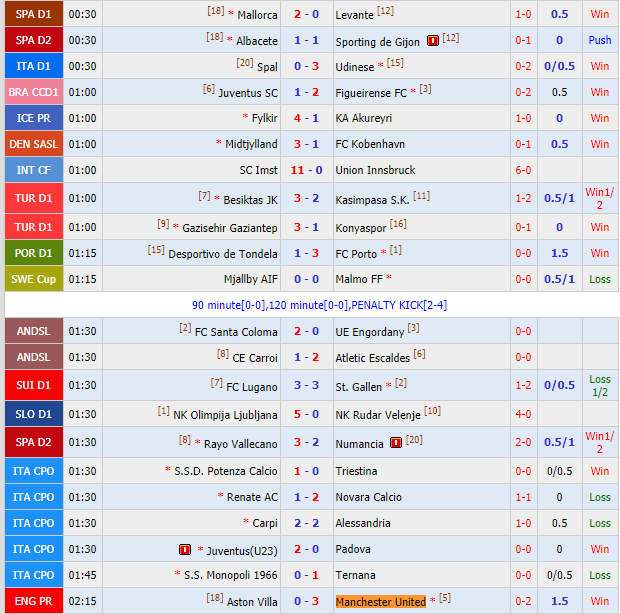The width and height of the screenshot is (620, 614).
Task: Open the SUI D1 league label
Action: pos(34,385)
